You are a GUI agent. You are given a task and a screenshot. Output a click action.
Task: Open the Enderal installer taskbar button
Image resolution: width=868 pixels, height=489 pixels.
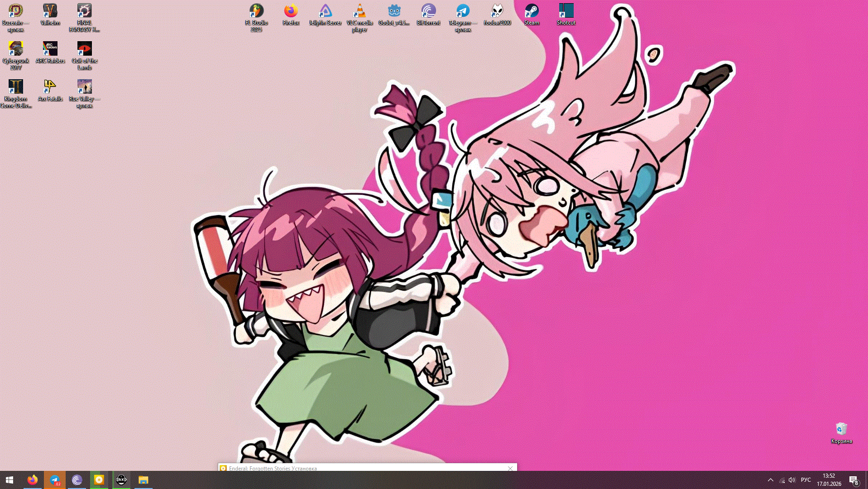pos(99,480)
